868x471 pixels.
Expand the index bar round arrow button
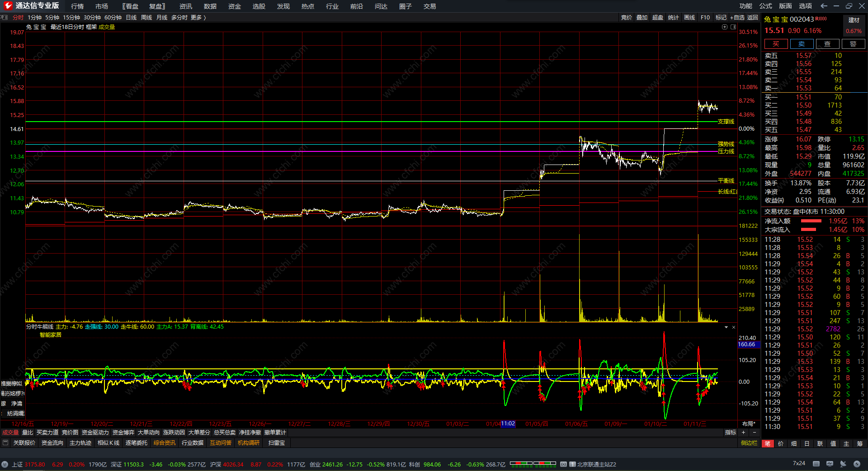click(x=5, y=464)
